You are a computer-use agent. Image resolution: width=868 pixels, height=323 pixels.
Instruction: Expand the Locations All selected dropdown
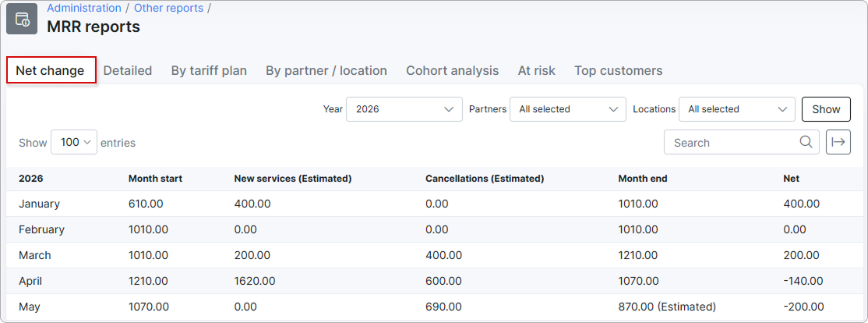coord(737,109)
